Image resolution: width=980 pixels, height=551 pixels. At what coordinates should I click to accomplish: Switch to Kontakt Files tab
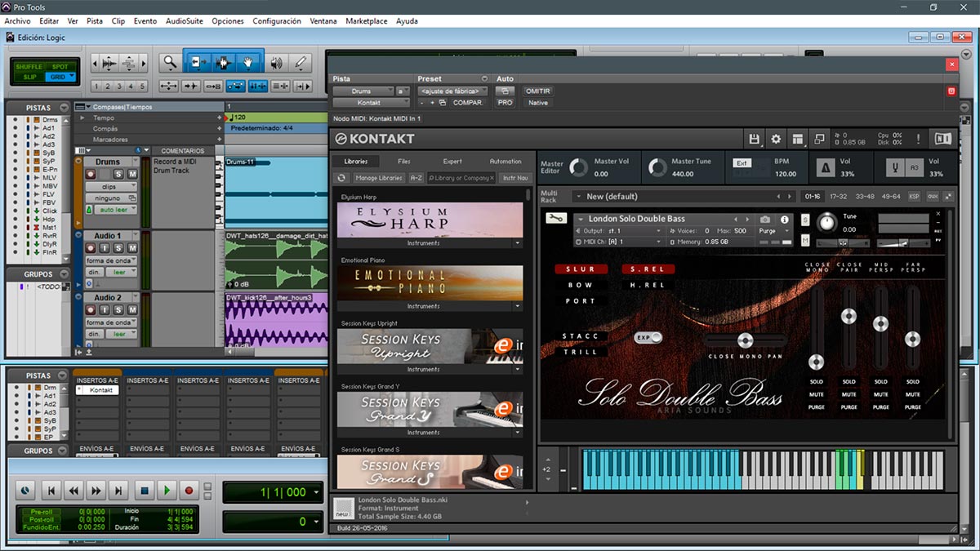pyautogui.click(x=404, y=161)
